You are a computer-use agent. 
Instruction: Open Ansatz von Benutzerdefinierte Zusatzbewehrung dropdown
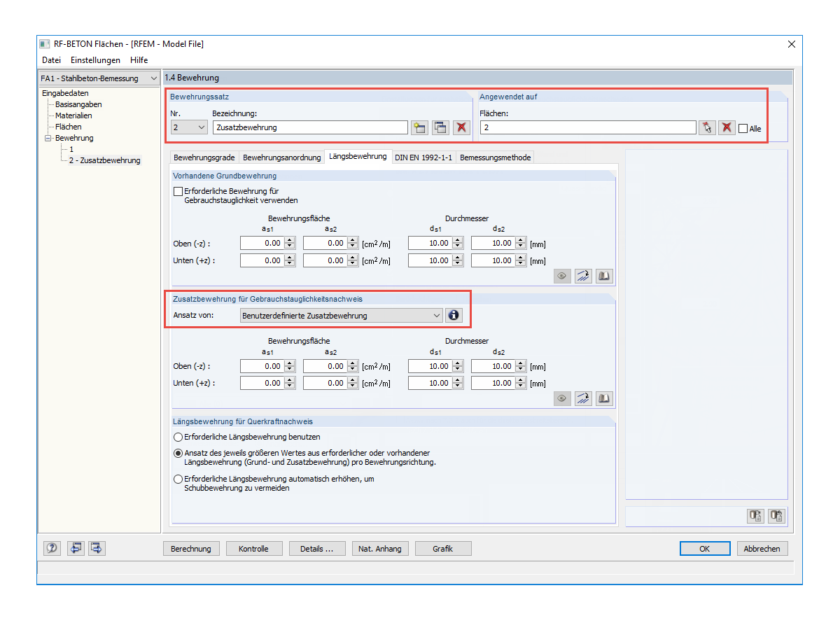click(341, 316)
